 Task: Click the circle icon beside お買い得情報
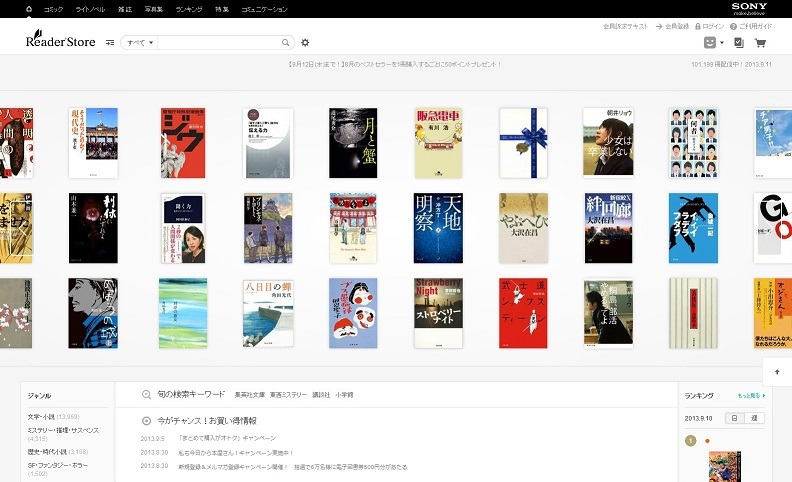coord(146,421)
